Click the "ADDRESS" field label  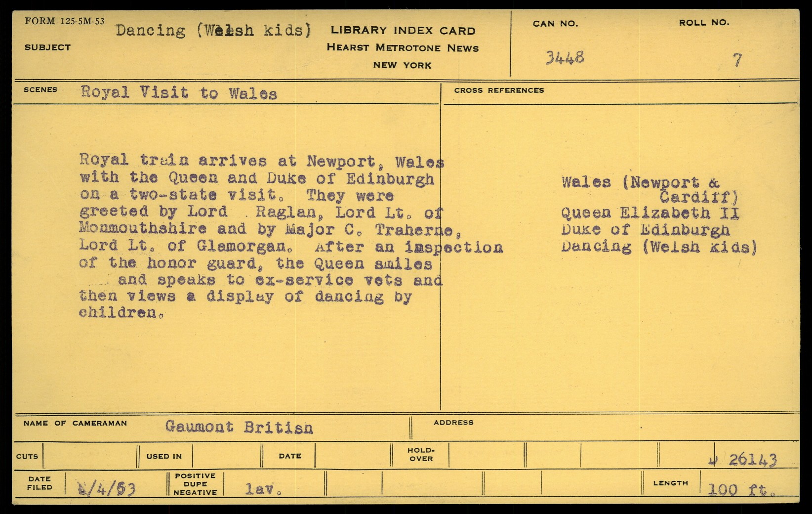click(453, 423)
